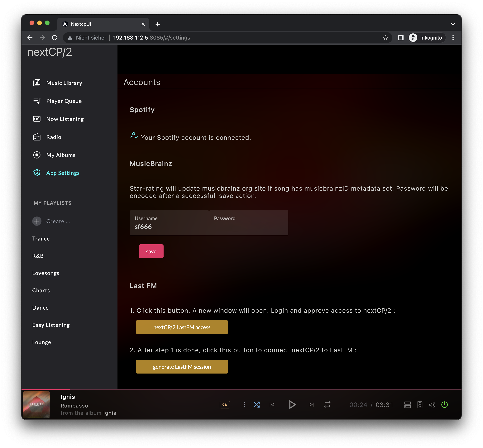
Task: Open Player Queue page
Action: [x=64, y=101]
